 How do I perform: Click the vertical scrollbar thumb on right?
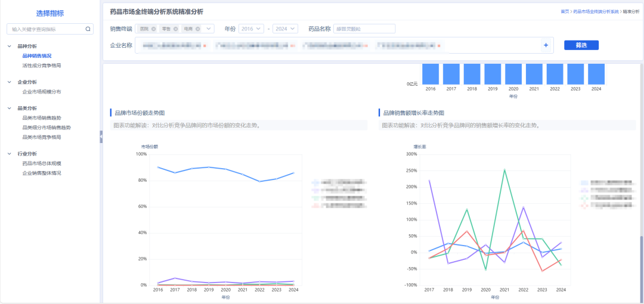coord(642,268)
